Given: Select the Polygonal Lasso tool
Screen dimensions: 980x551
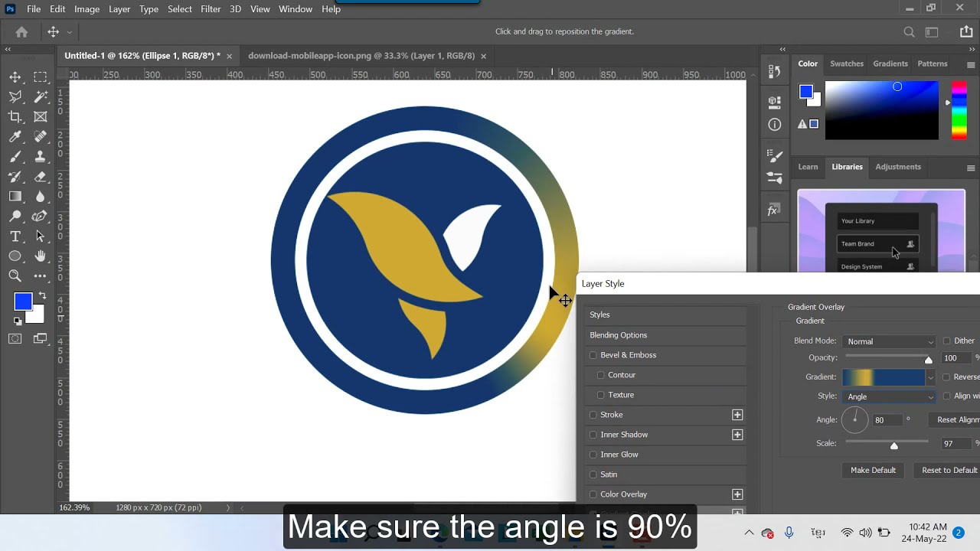Looking at the screenshot, I should pos(15,97).
